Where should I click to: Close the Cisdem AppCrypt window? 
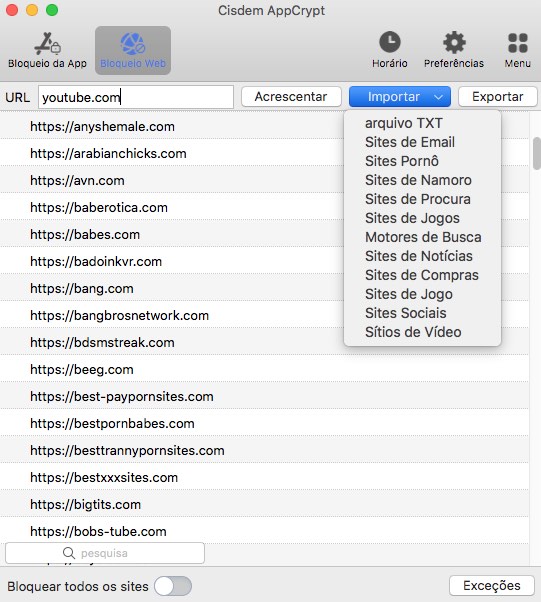tap(12, 10)
